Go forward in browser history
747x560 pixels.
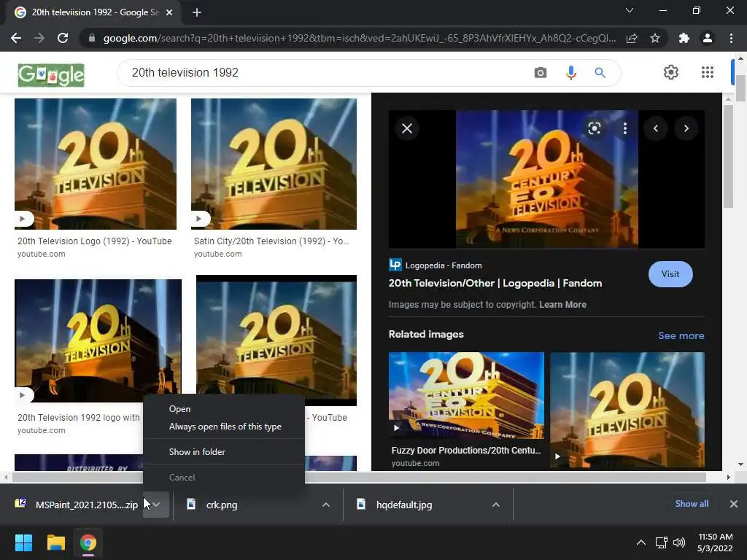(39, 38)
